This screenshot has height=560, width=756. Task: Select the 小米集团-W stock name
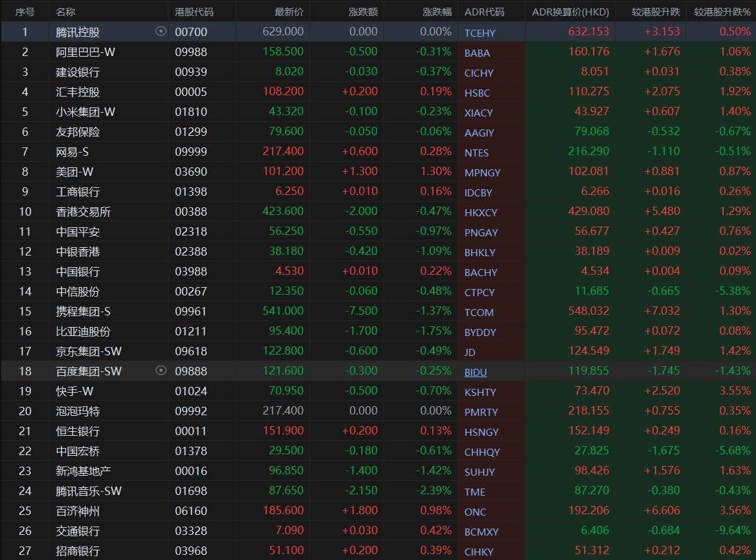point(86,112)
